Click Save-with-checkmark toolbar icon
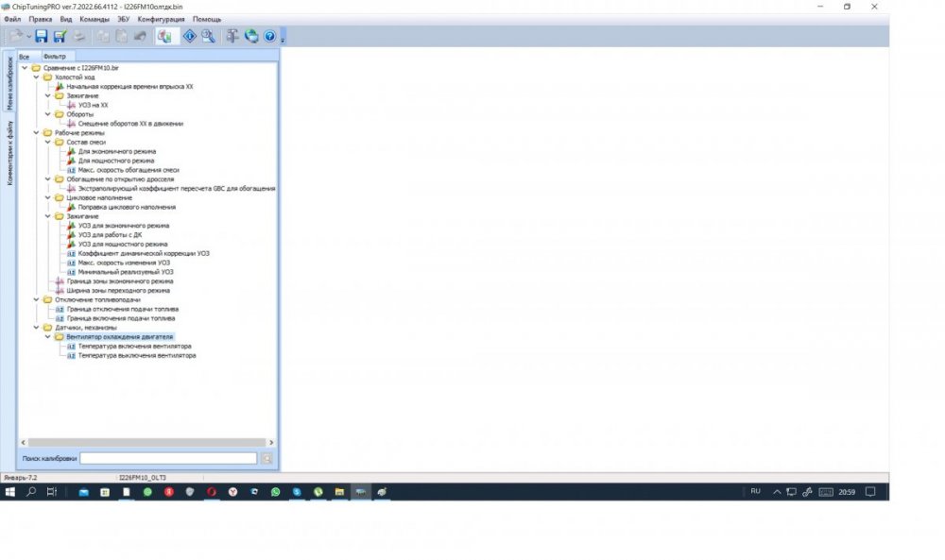This screenshot has height=560, width=945. 60,36
